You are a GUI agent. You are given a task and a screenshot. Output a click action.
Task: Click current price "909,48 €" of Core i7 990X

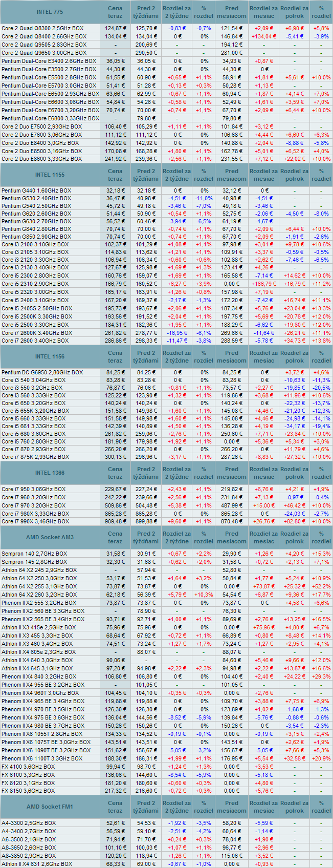click(x=116, y=521)
